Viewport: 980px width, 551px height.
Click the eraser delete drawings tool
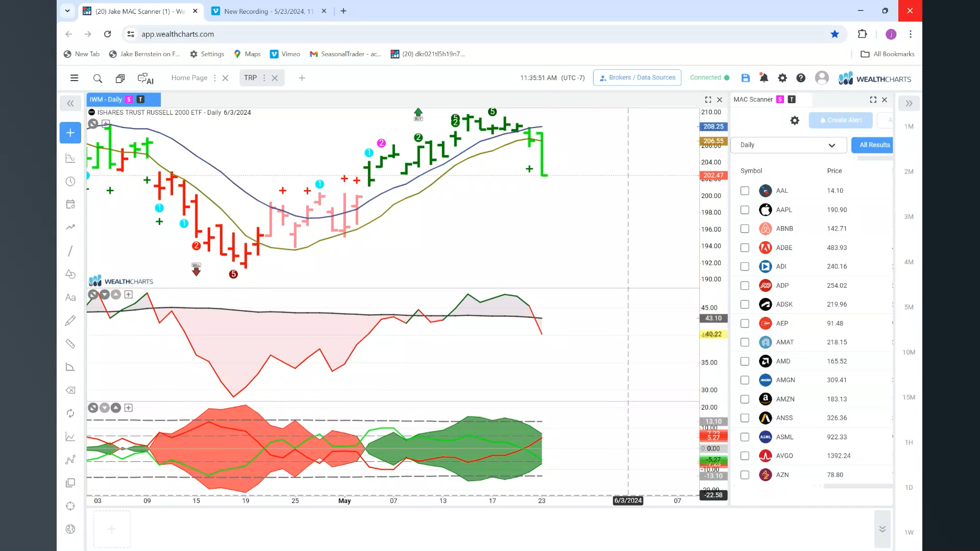(x=70, y=390)
